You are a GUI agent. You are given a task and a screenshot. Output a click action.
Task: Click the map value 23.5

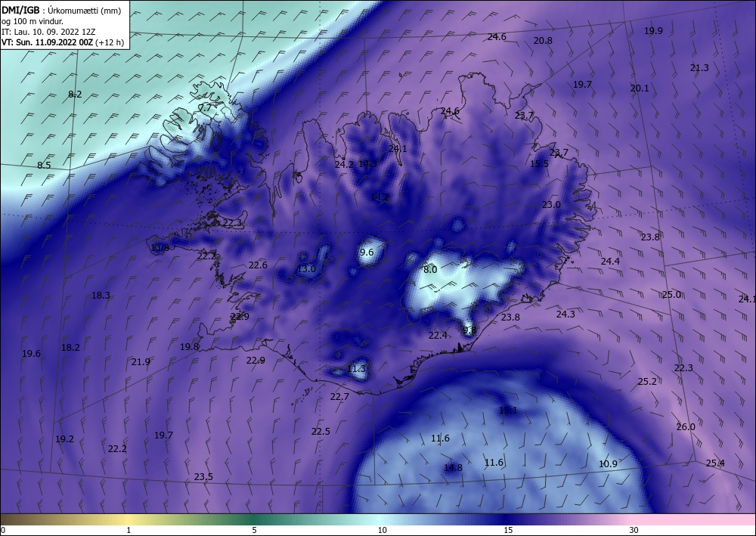(203, 477)
